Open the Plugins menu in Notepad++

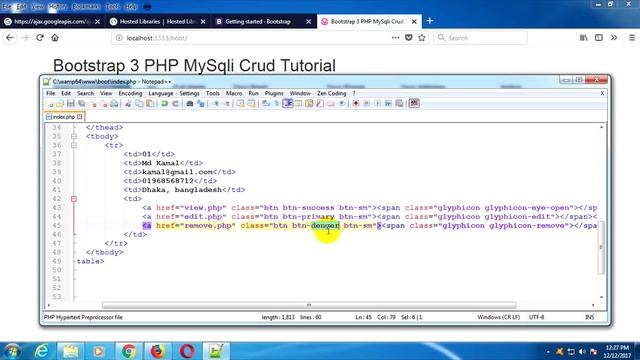(274, 93)
